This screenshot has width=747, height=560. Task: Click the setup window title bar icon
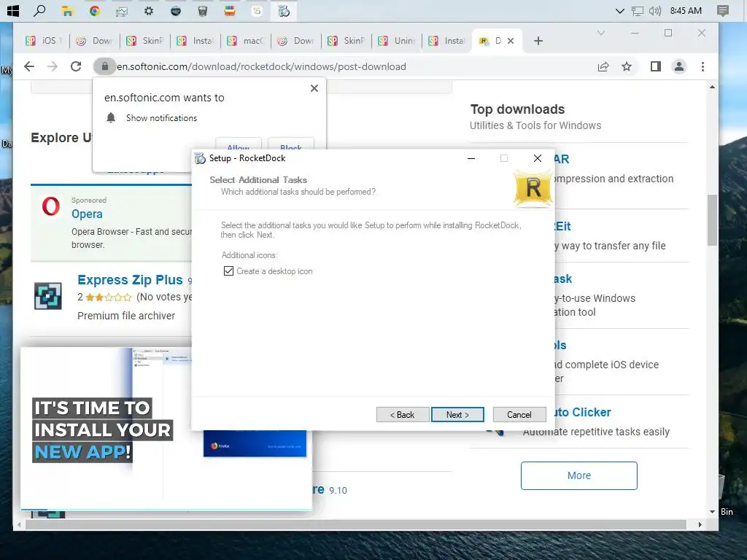point(200,158)
